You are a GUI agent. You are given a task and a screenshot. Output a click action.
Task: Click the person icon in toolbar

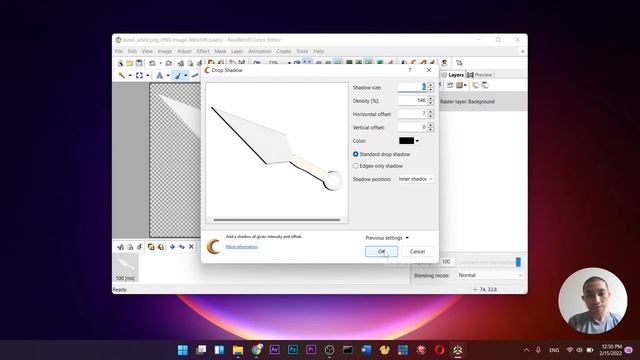[x=444, y=63]
